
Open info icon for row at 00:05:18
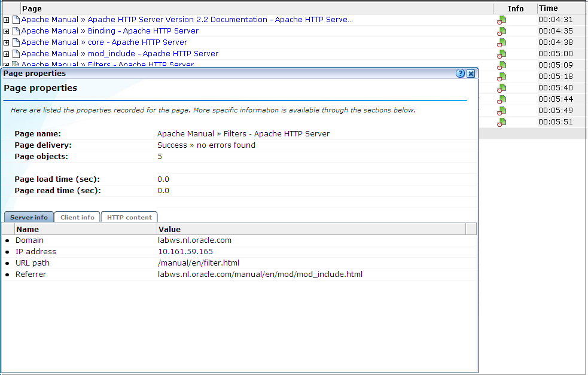coord(502,77)
